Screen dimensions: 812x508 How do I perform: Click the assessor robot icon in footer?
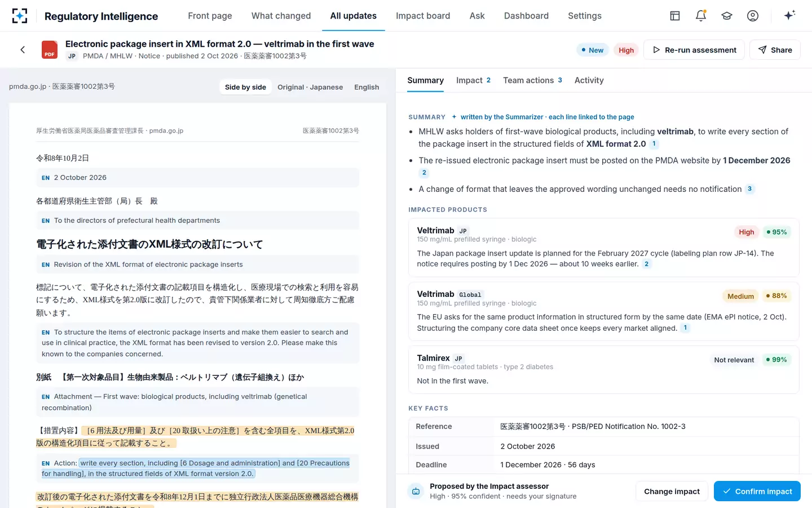[416, 491]
